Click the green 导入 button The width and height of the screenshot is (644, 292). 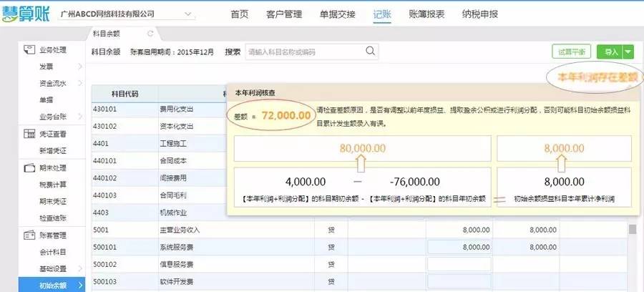point(610,52)
